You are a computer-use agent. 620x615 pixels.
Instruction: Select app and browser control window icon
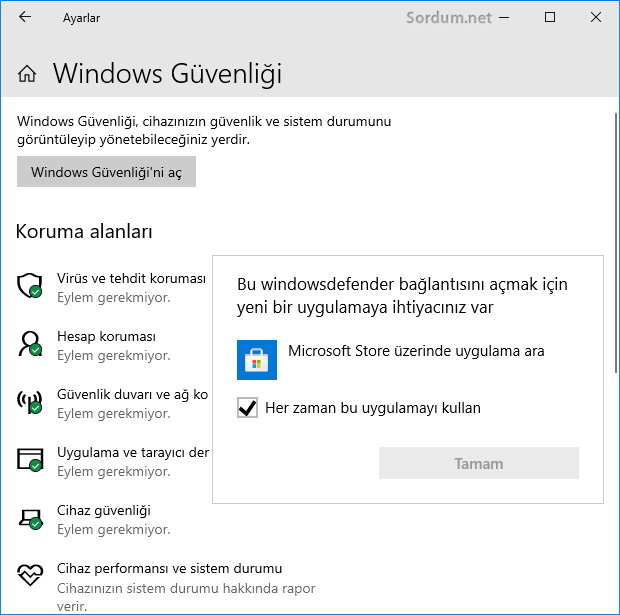30,459
